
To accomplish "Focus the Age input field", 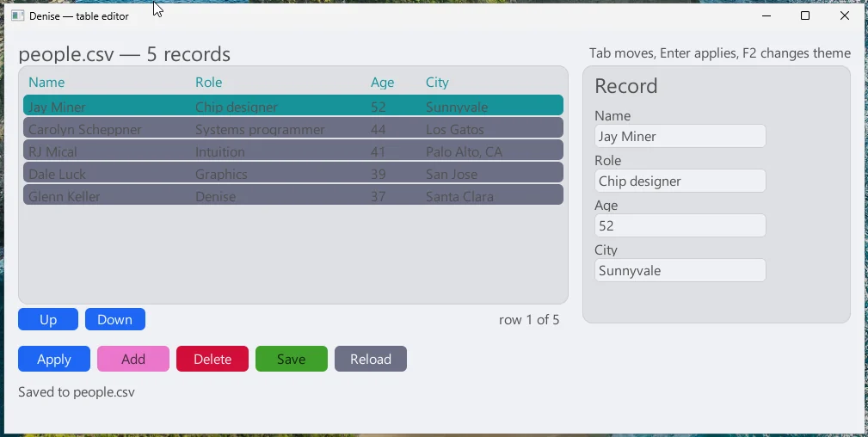I will 680,226.
